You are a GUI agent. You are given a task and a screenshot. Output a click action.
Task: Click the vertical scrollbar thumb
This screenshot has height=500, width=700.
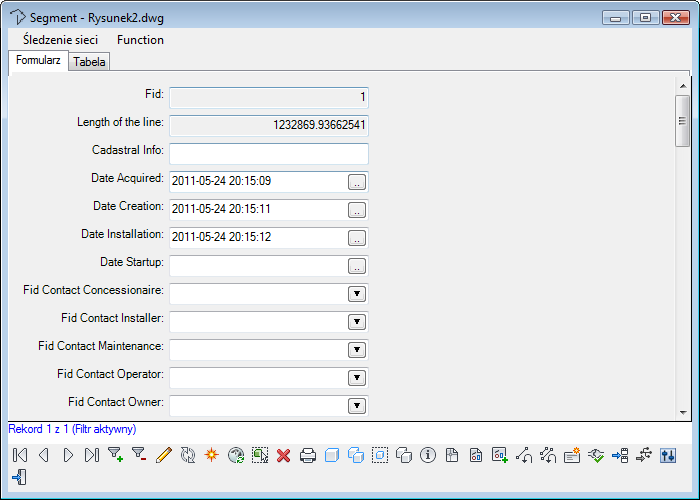pyautogui.click(x=683, y=121)
